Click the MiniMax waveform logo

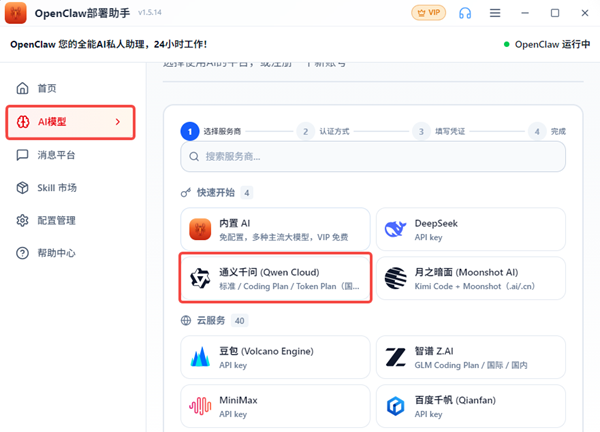click(x=200, y=406)
